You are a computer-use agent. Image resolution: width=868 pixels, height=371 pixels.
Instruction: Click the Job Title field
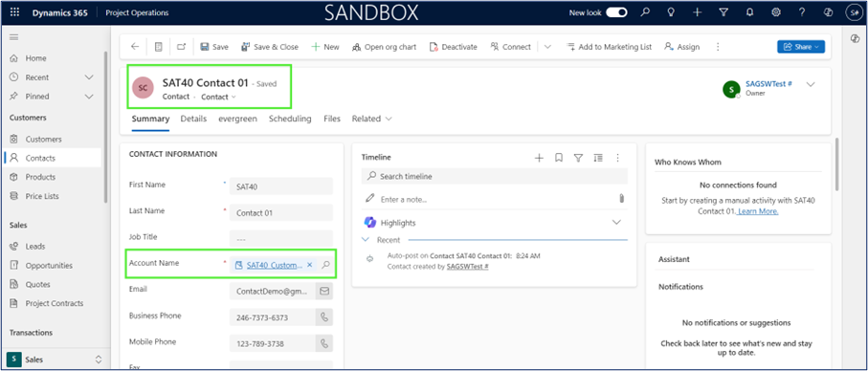pos(281,239)
